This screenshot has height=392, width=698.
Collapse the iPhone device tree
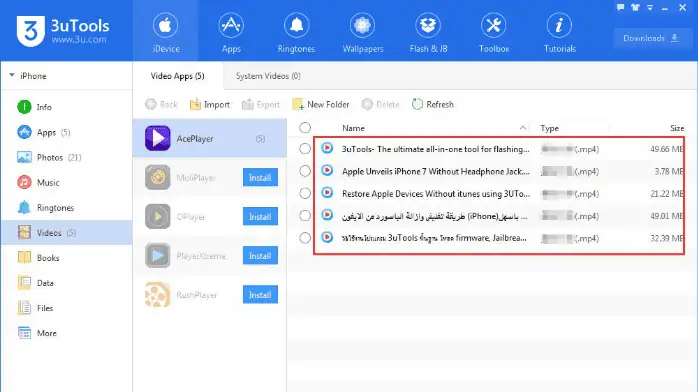pos(12,75)
